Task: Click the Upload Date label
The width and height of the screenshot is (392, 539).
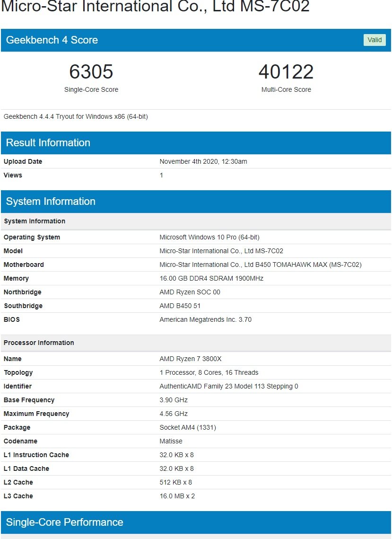Action: point(23,161)
